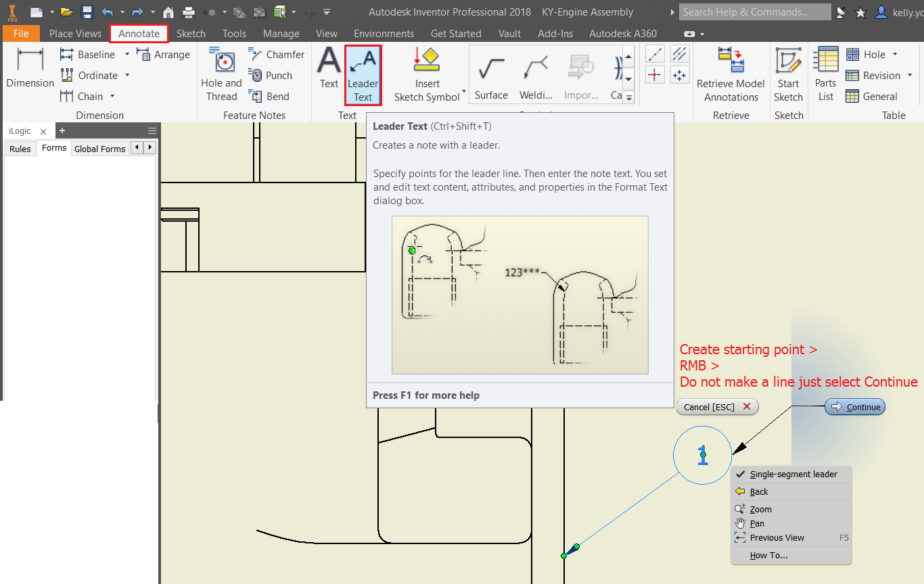Image resolution: width=924 pixels, height=584 pixels.
Task: Expand the Hole table dropdown arrow
Action: pyautogui.click(x=895, y=54)
